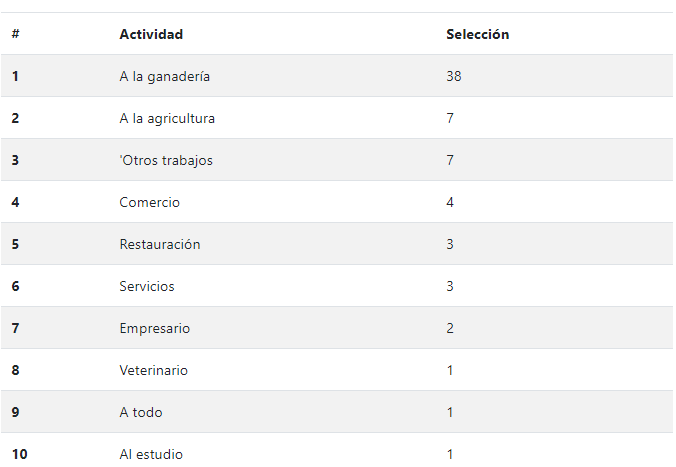Click row number 5 in the table
Screen dimensions: 676x467
[16, 244]
